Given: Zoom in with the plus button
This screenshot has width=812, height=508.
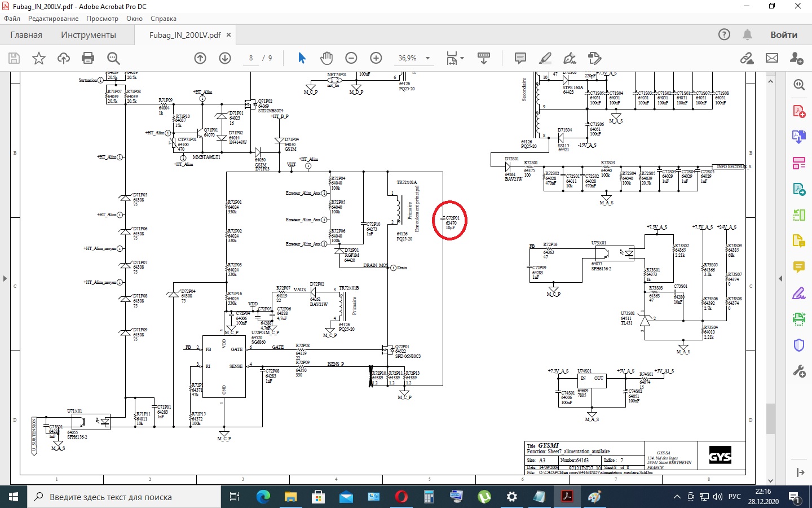Looking at the screenshot, I should click(x=376, y=58).
